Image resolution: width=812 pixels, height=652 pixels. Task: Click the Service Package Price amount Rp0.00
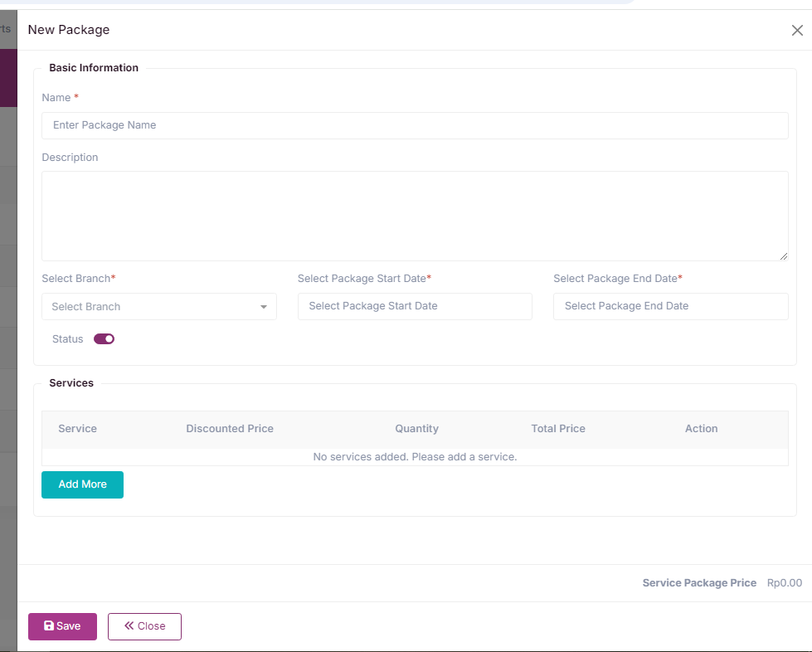point(785,583)
